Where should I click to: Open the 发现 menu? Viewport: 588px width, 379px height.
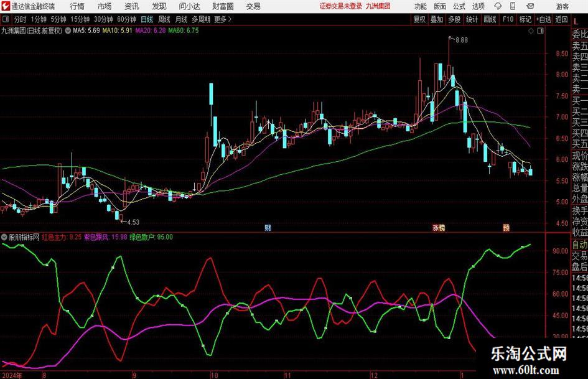(159, 6)
